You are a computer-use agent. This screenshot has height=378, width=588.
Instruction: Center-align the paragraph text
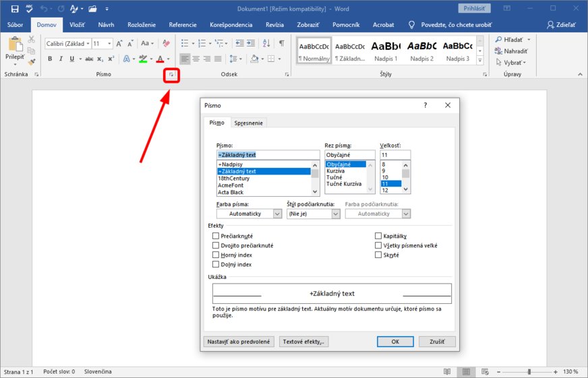coord(196,59)
